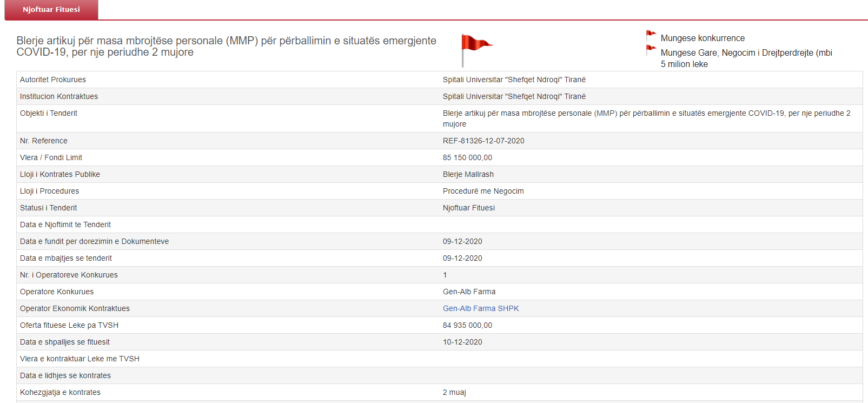Select the reference number REF-81326-12-07-2020
The height and width of the screenshot is (403, 868).
coord(483,141)
